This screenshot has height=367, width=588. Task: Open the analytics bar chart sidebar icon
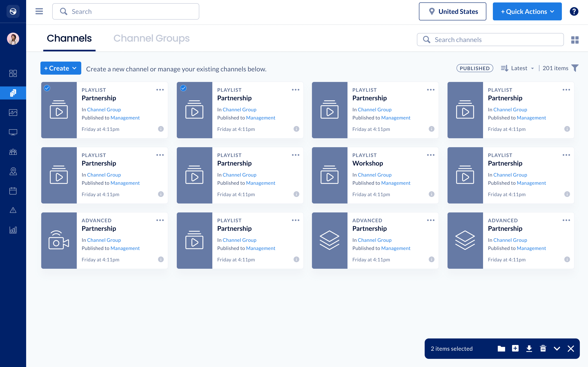(13, 230)
